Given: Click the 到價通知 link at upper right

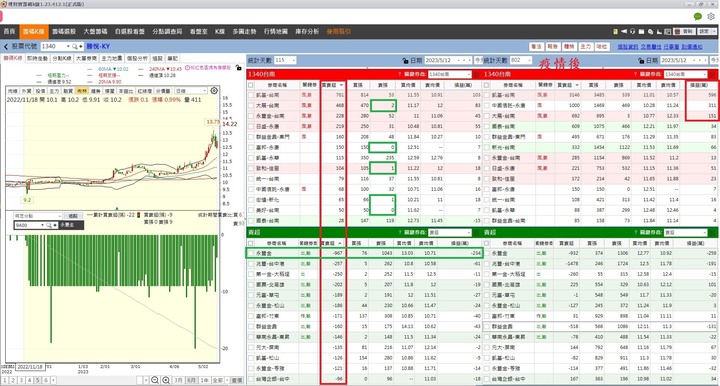Looking at the screenshot, I should pyautogui.click(x=692, y=47).
